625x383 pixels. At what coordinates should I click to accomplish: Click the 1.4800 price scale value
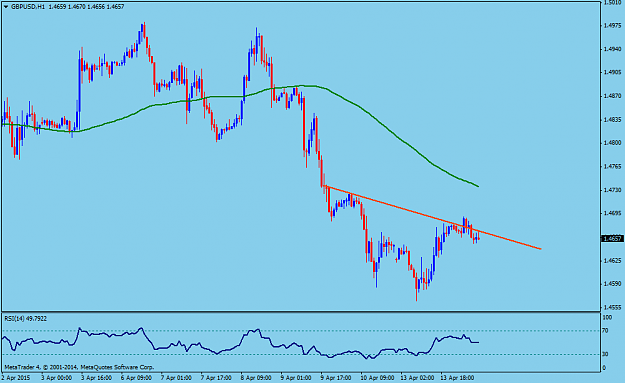(x=612, y=143)
